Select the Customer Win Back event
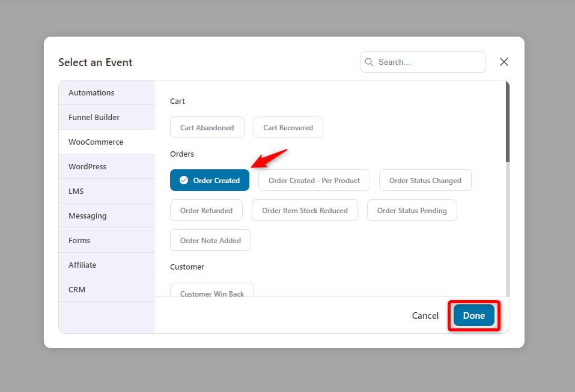575x392 pixels. [212, 290]
